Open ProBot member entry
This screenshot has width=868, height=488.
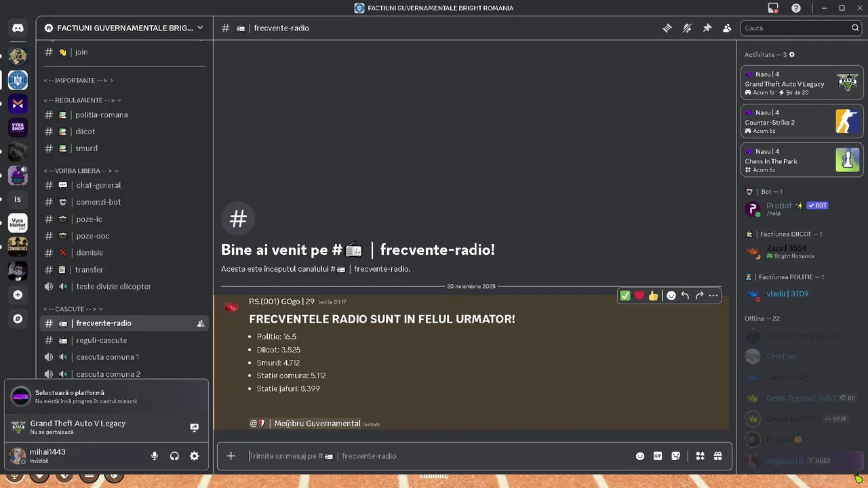[802, 209]
